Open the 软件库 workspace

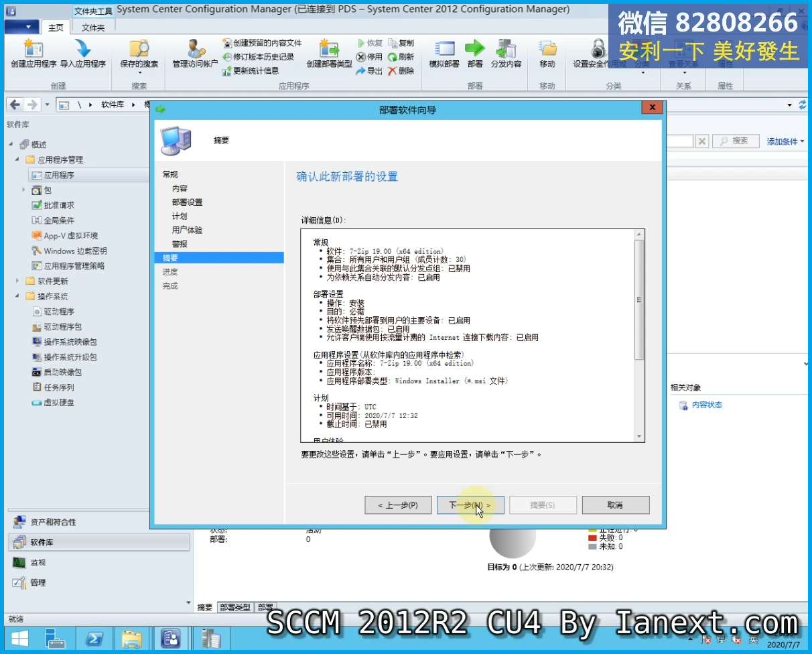tap(100, 542)
